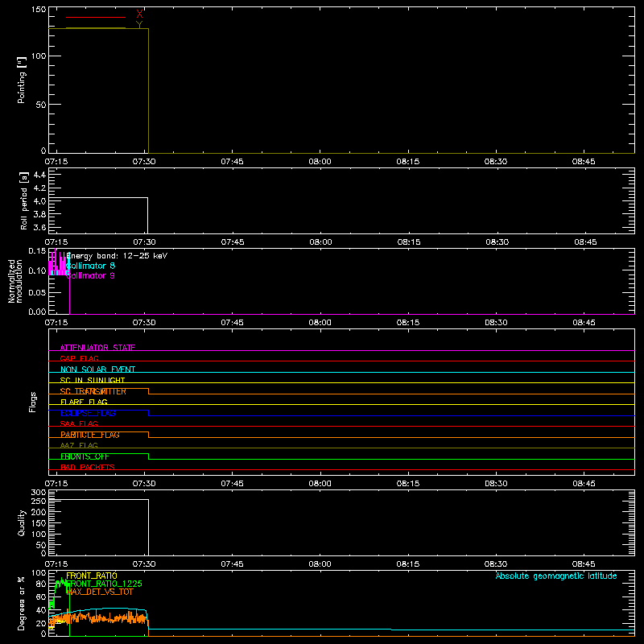The image size is (644, 644).
Task: Click the ATTENUATOR_STATE flag label
Action: click(x=97, y=348)
